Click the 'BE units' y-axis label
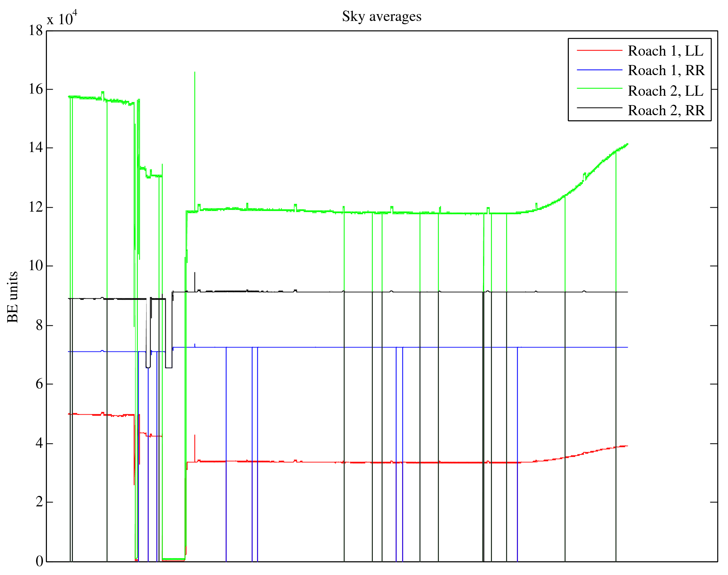 point(13,297)
